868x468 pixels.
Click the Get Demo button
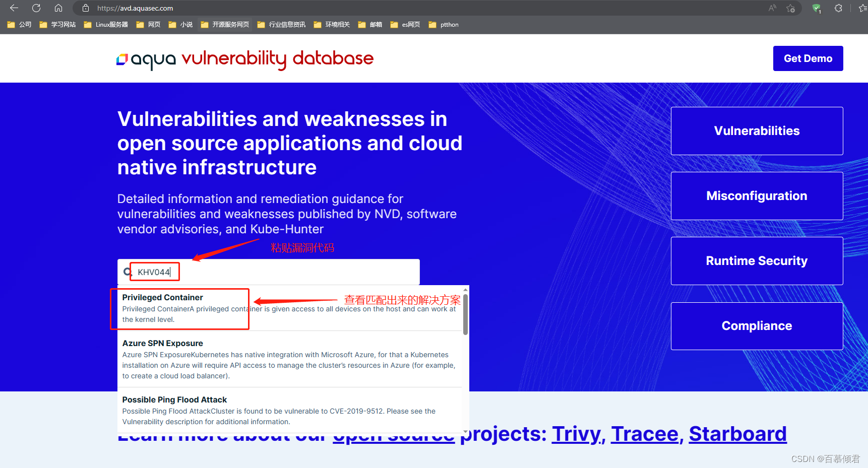808,58
